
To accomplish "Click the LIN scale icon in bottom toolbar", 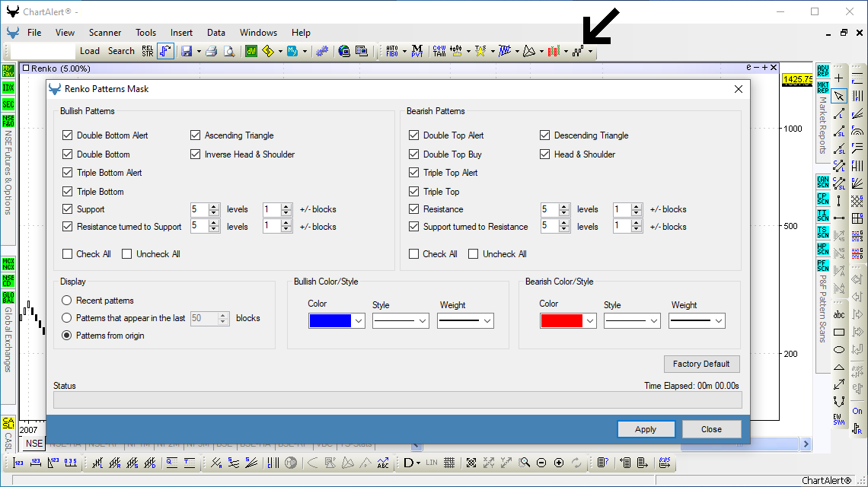I will [x=432, y=463].
